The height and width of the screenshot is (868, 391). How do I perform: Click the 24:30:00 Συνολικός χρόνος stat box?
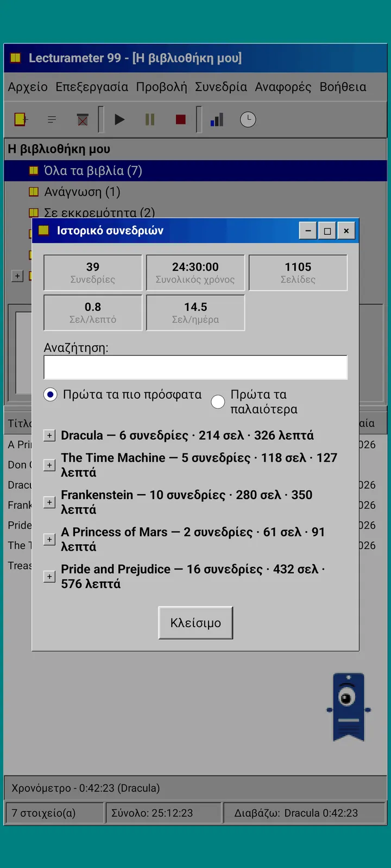click(x=195, y=273)
